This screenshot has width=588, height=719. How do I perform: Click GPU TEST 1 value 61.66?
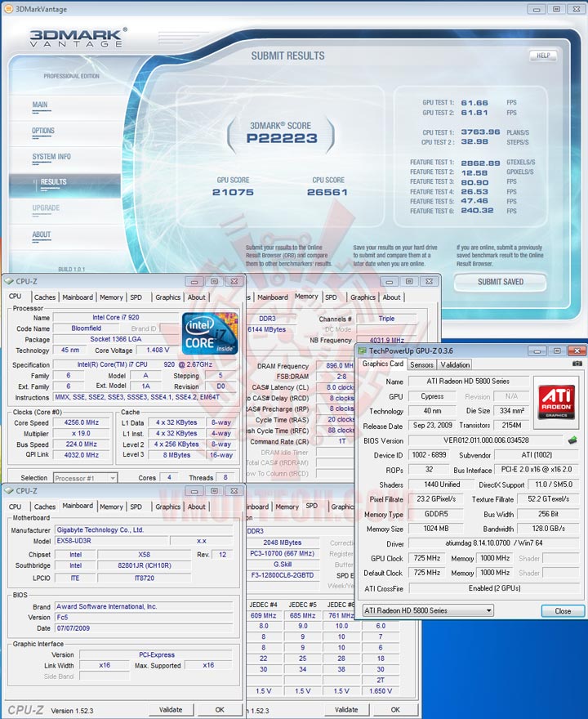click(x=474, y=103)
